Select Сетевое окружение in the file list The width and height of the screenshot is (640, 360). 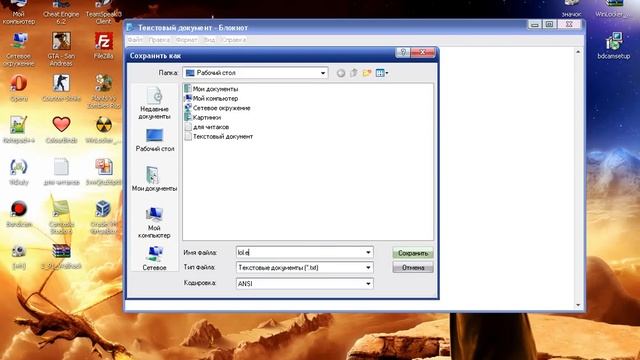(x=217, y=108)
